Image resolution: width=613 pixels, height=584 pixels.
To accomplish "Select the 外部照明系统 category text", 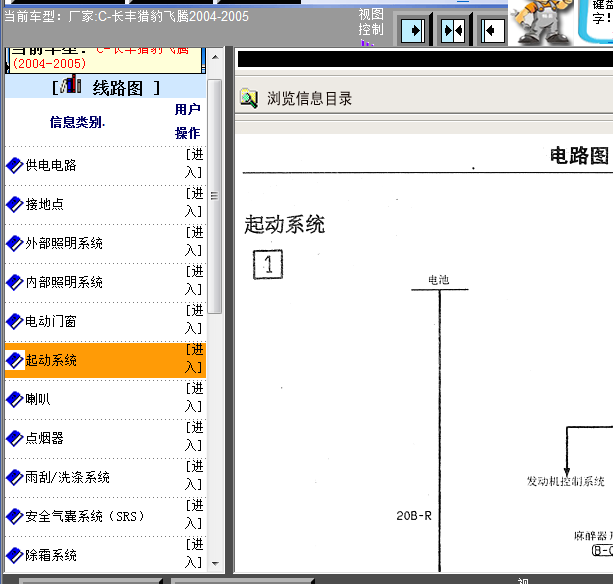I will [64, 244].
